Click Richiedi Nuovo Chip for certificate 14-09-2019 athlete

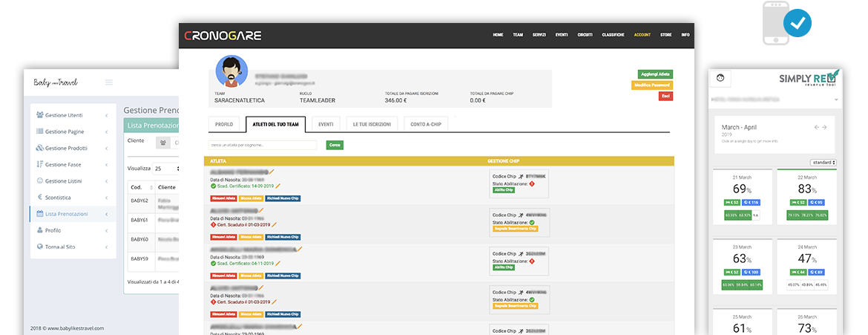click(x=283, y=198)
